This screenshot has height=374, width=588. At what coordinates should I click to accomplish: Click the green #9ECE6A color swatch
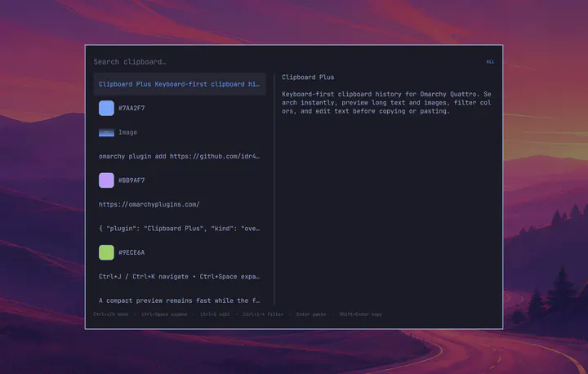(106, 252)
